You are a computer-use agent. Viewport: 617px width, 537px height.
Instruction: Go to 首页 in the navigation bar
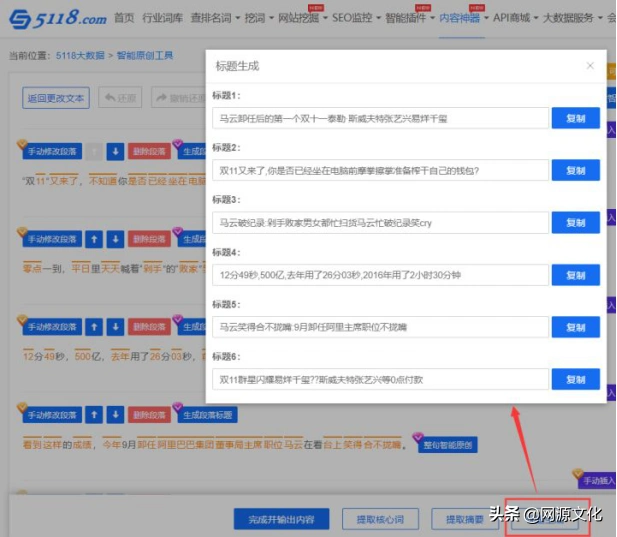tap(124, 18)
